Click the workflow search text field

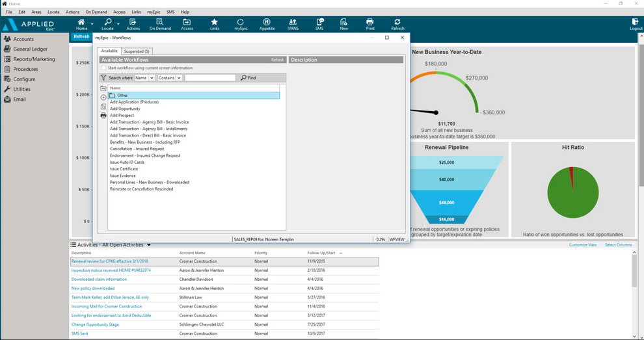pyautogui.click(x=210, y=78)
